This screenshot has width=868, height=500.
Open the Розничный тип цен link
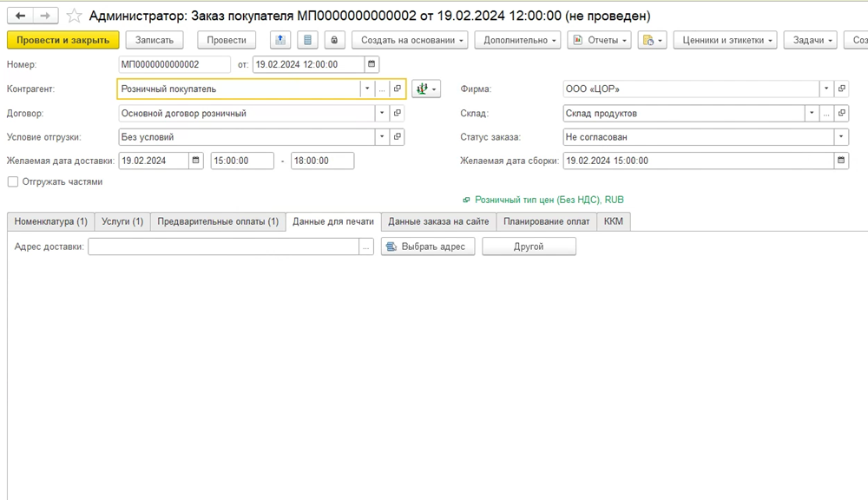point(549,200)
